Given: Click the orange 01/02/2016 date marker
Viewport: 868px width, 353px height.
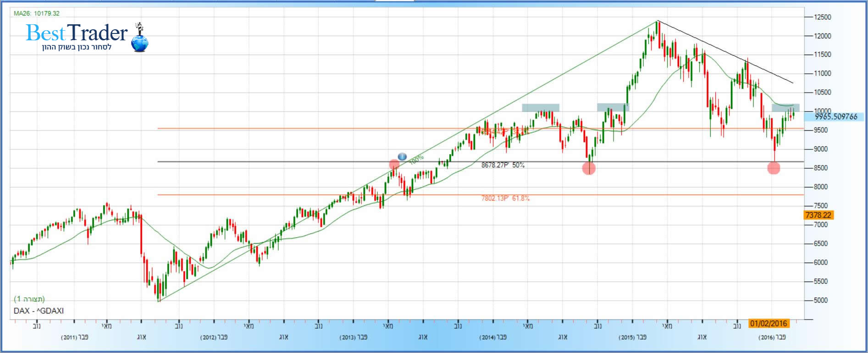Looking at the screenshot, I should tap(768, 324).
